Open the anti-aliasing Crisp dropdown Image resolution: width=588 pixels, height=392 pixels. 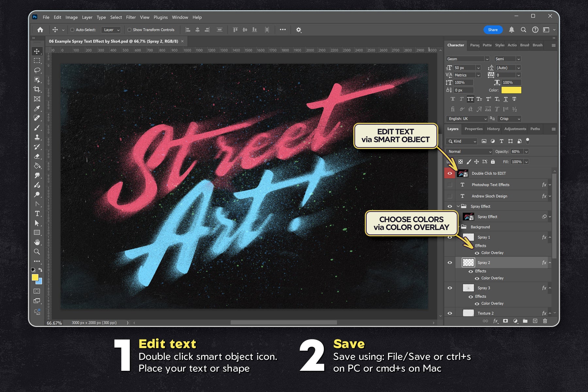click(x=509, y=119)
